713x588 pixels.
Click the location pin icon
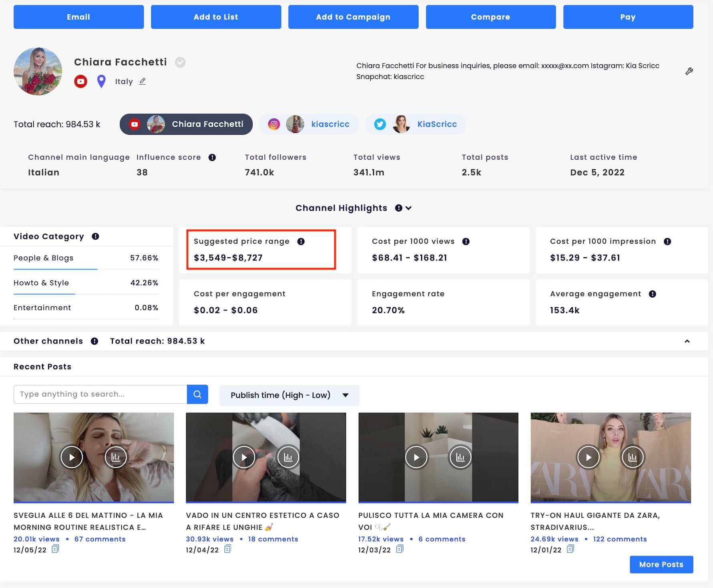point(101,81)
